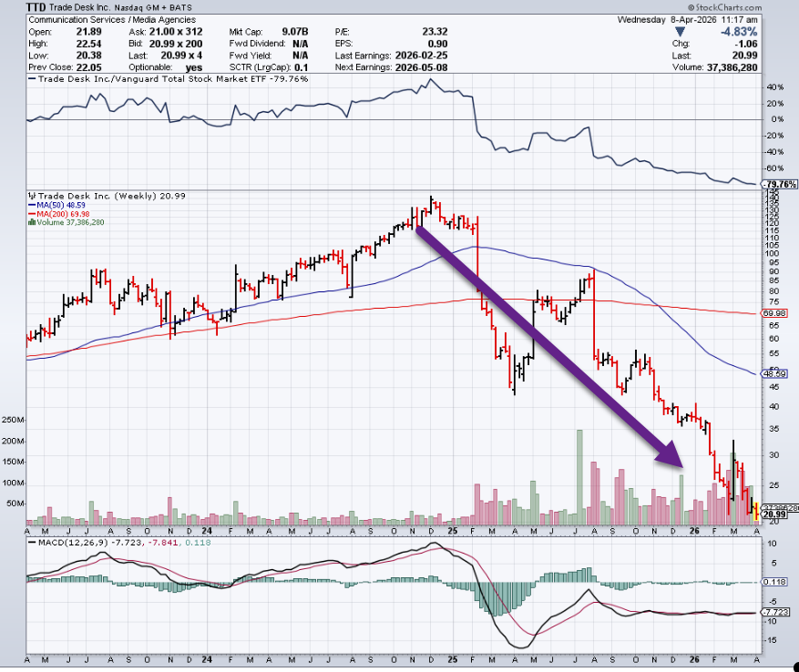
Task: Click the candlestick icon beside Trade Desk Inc. (Weekly)
Action: click(31, 196)
